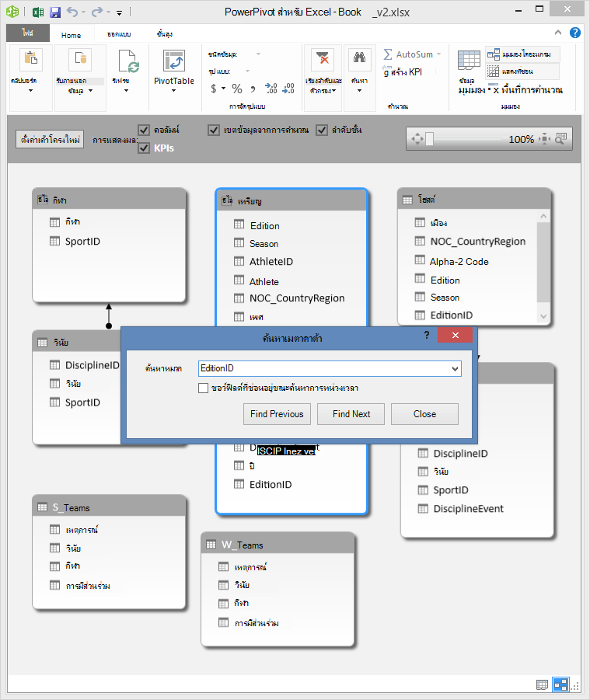The image size is (590, 700).
Task: Click the zoom magnifier icon next to 100%
Action: click(561, 139)
